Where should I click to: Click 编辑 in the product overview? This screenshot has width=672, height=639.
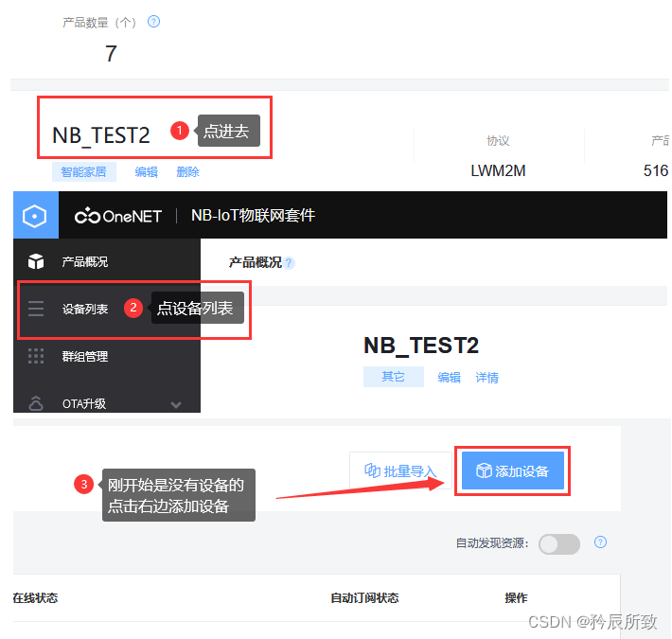point(449,377)
